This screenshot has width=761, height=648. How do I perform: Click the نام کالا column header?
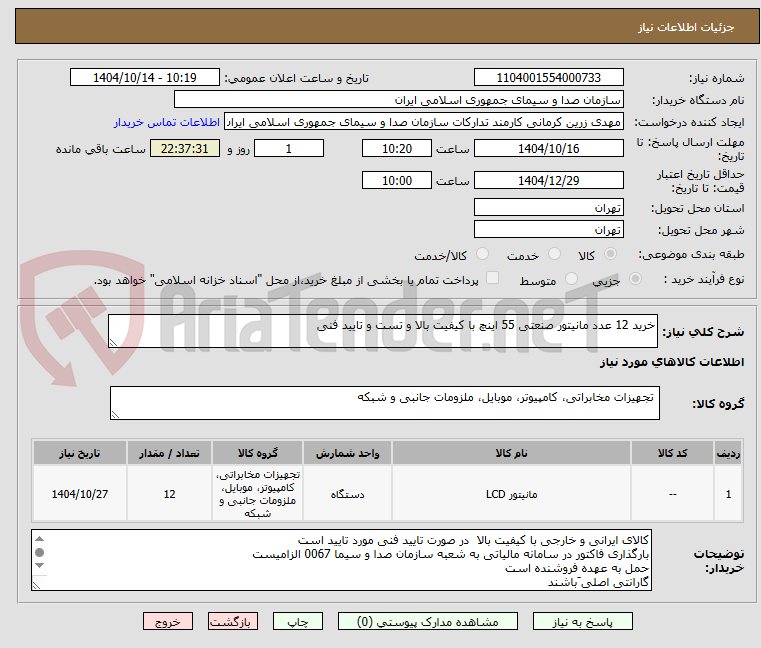pyautogui.click(x=511, y=453)
